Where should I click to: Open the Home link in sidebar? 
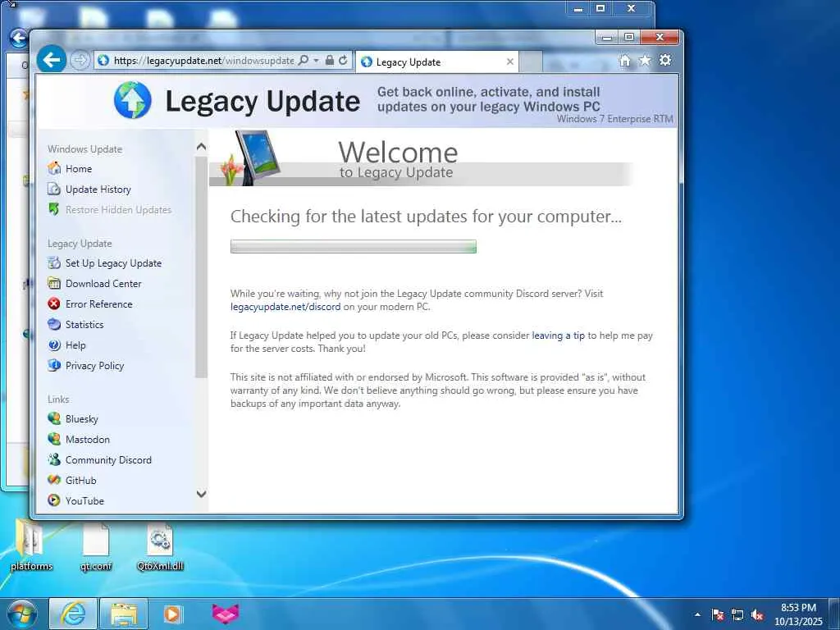(79, 169)
